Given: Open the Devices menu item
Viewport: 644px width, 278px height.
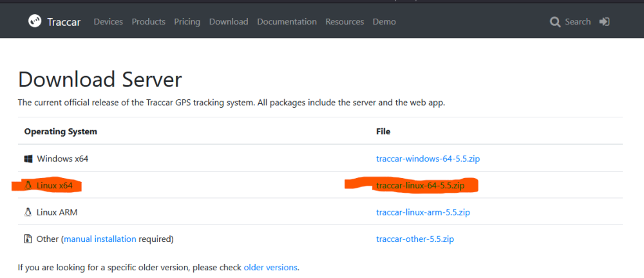Looking at the screenshot, I should pos(108,22).
